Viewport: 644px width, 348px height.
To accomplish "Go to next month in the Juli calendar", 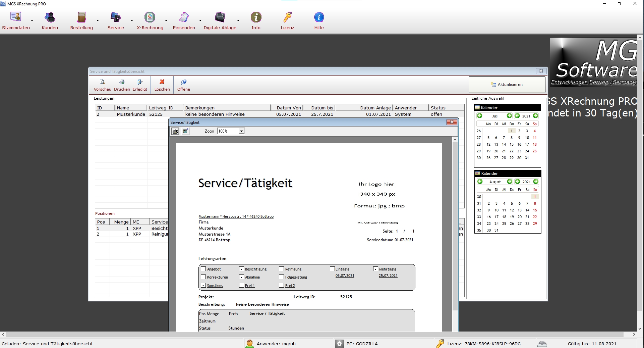I will click(509, 116).
